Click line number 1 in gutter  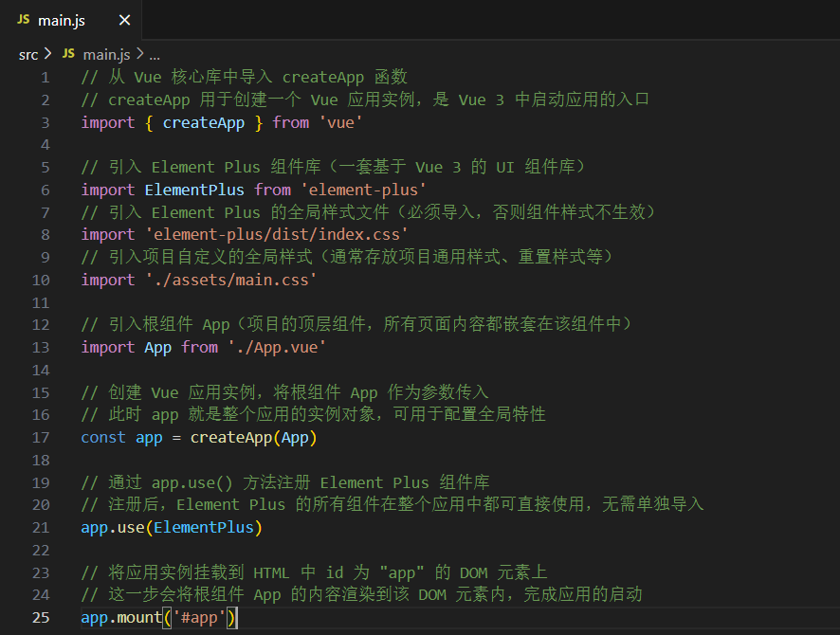pyautogui.click(x=45, y=78)
